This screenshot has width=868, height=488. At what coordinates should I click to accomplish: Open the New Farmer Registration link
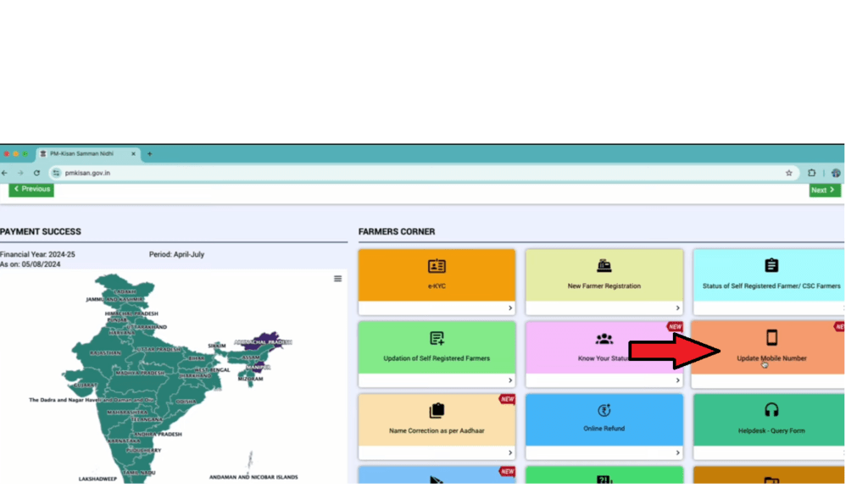tap(604, 286)
